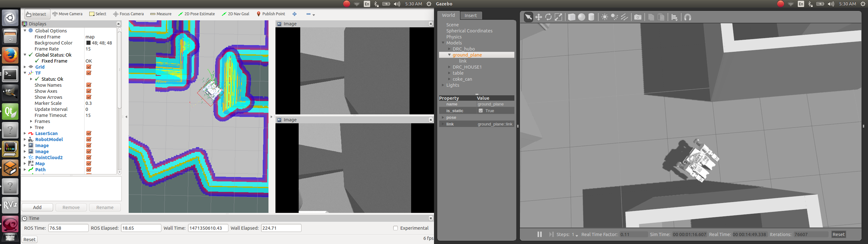This screenshot has height=244, width=868.
Task: Activate the Focus Camera tool
Action: click(x=128, y=14)
